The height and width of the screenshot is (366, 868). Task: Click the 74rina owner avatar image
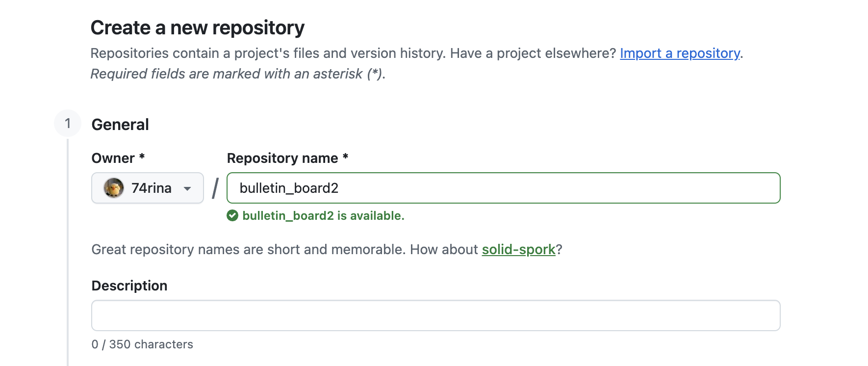[x=114, y=188]
